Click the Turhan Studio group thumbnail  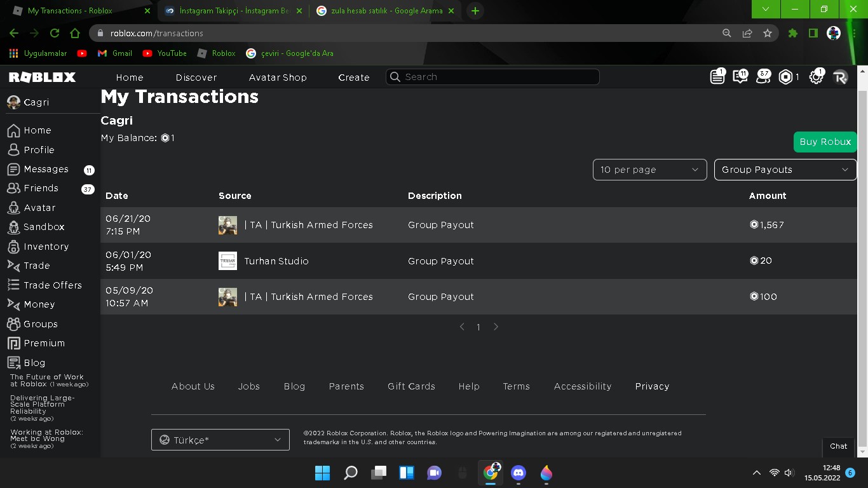[227, 261]
